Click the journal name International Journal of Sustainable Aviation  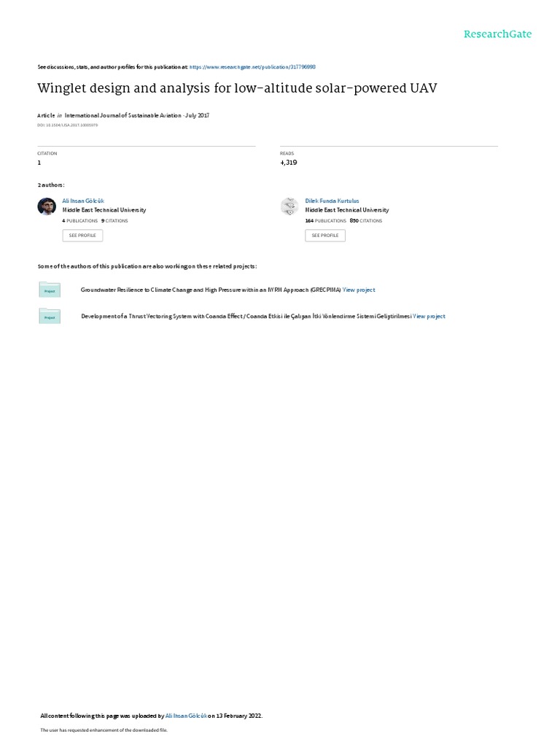[x=122, y=115]
